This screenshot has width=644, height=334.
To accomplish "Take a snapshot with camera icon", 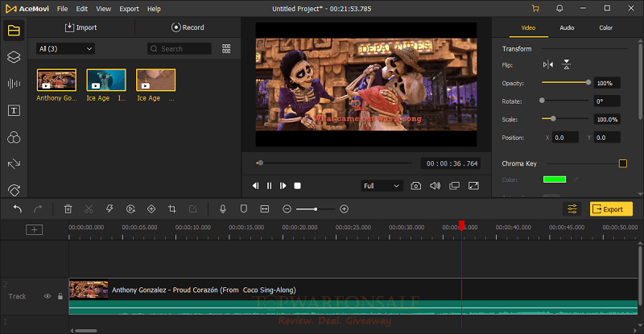I will click(x=415, y=186).
